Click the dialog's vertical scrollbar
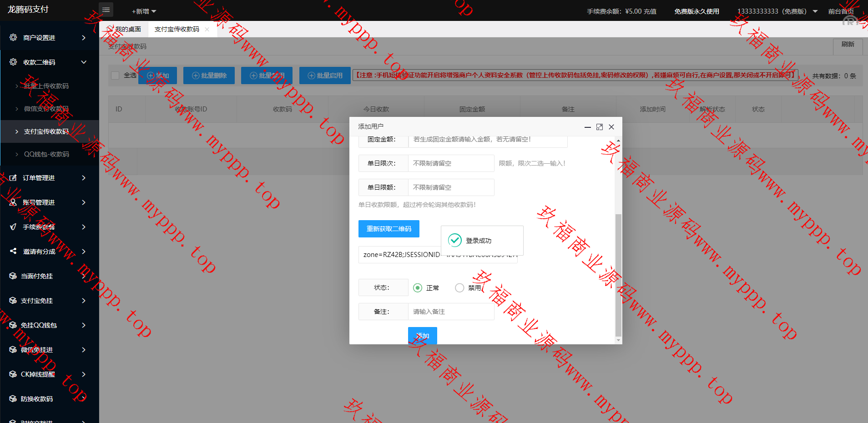 618,273
